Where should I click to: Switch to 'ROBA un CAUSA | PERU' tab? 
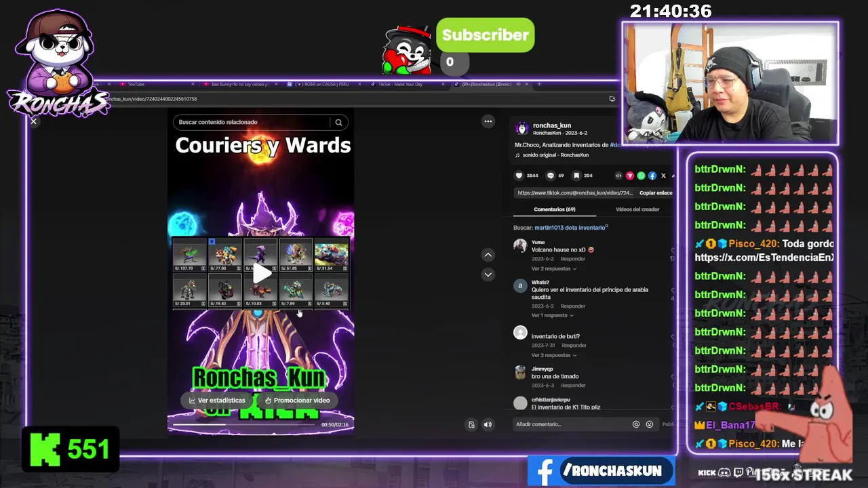pyautogui.click(x=324, y=84)
